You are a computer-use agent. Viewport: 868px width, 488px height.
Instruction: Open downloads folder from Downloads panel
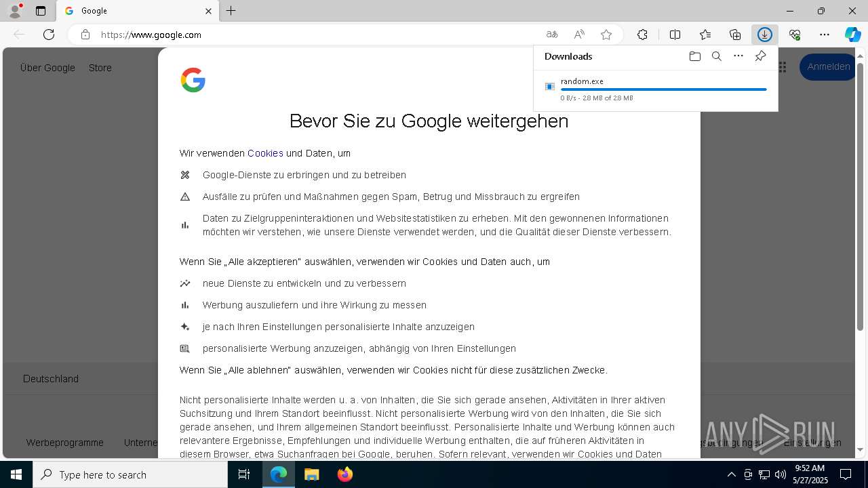694,56
